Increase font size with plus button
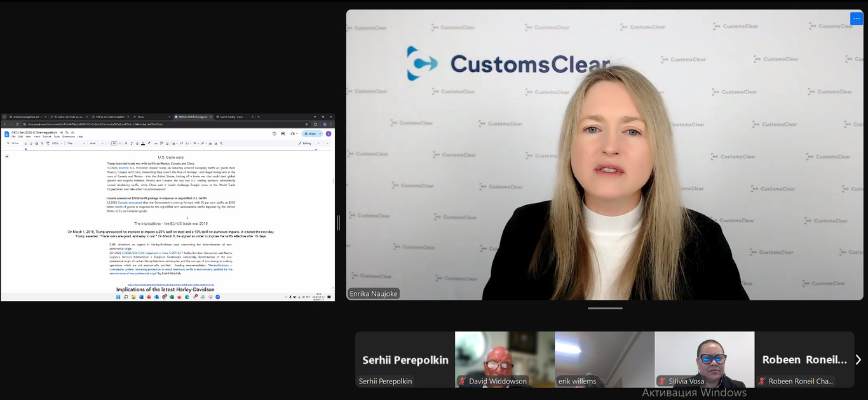The height and width of the screenshot is (400, 868). (120, 143)
